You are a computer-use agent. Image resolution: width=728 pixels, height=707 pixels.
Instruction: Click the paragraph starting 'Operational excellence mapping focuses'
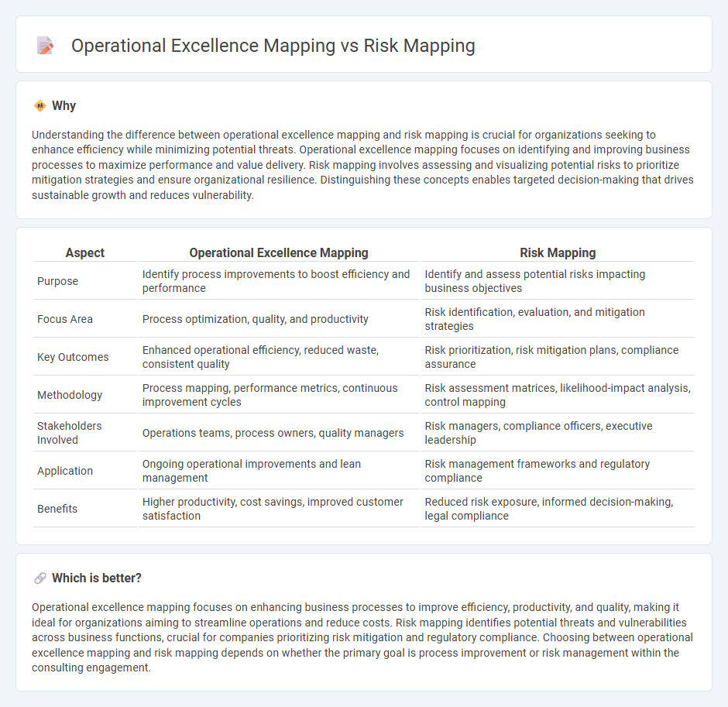pos(362,637)
